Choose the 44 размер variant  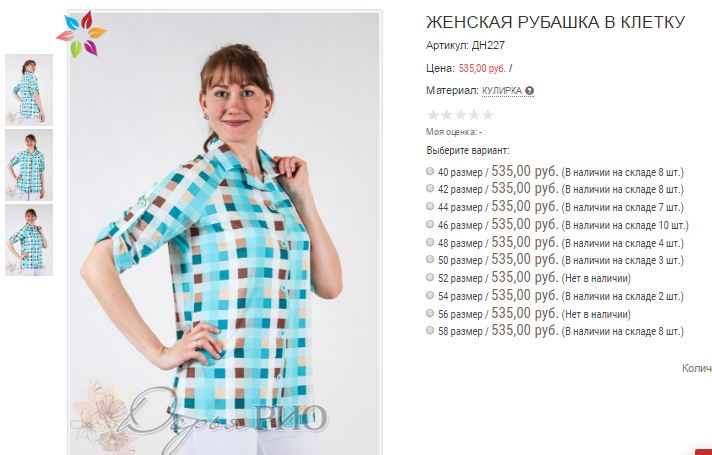[x=430, y=206]
